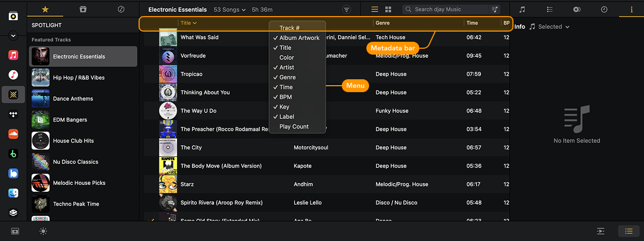Switch to the music note circle tab
Viewport: 644px width, 241px height.
[x=121, y=9]
